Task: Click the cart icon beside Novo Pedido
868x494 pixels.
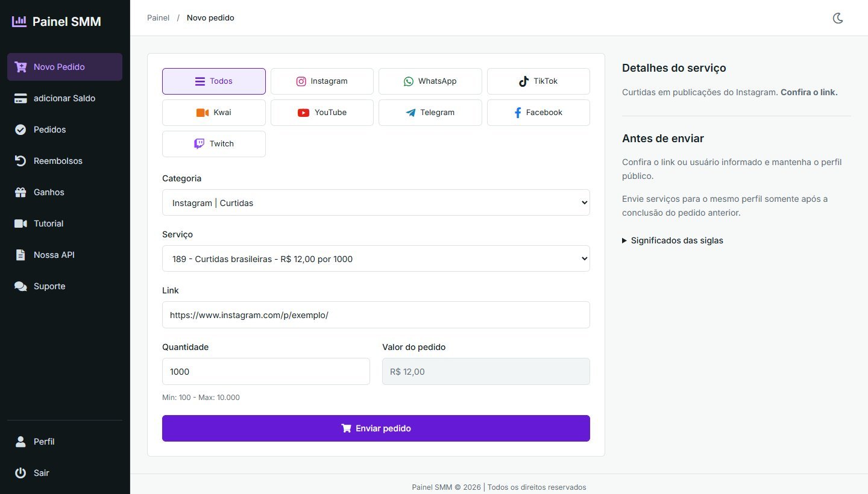Action: pos(20,67)
